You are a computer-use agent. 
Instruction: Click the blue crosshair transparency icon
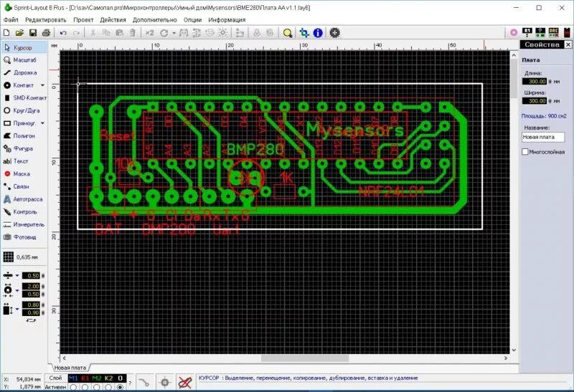pos(304,33)
